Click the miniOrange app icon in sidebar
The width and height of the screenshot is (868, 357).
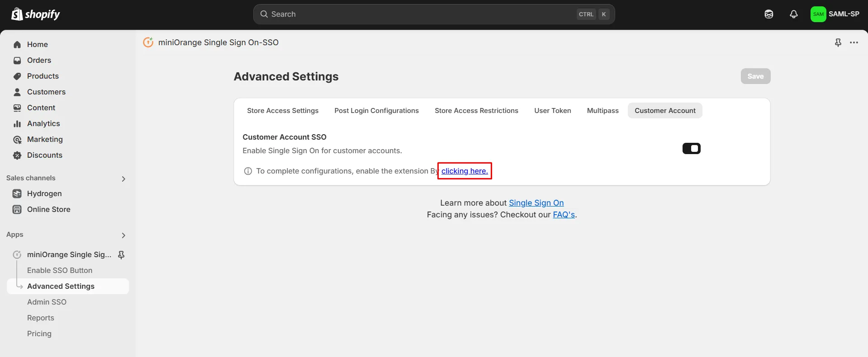coord(17,254)
